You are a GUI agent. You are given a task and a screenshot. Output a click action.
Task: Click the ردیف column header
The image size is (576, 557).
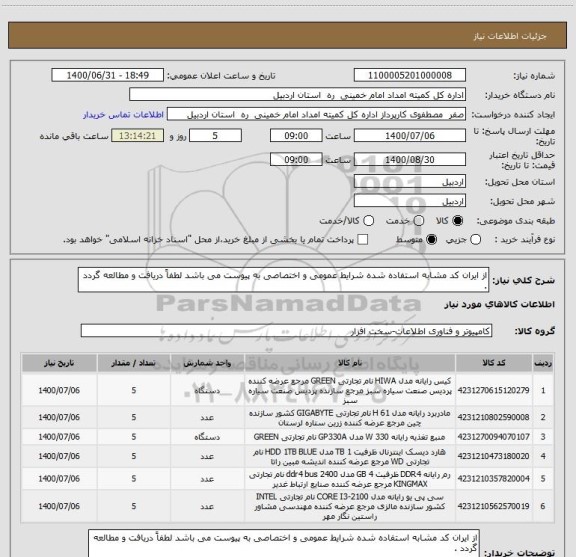(543, 363)
